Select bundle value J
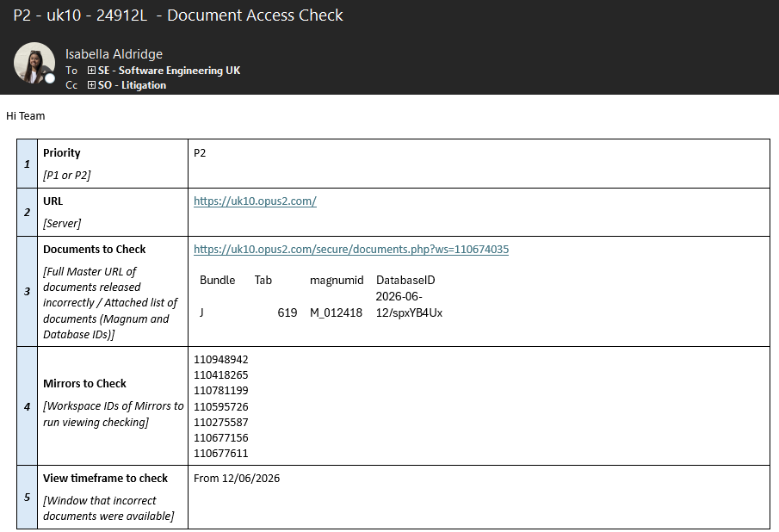779x532 pixels. pos(201,312)
